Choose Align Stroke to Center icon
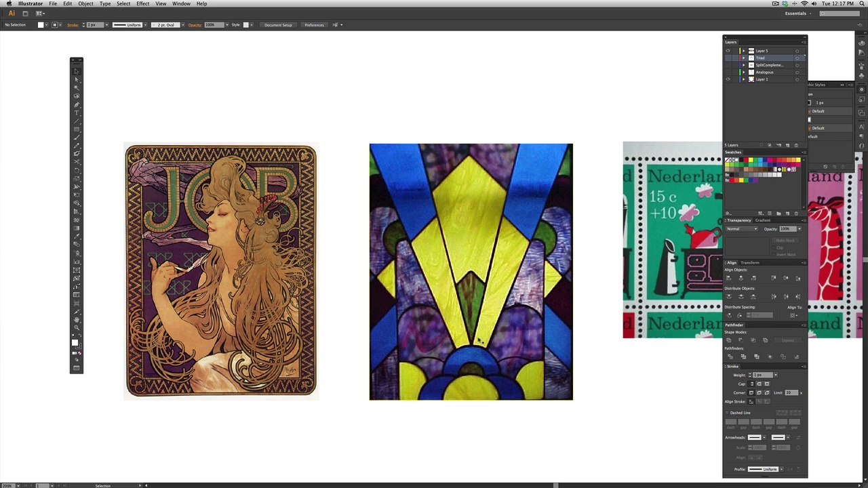The image size is (868, 488). 751,401
